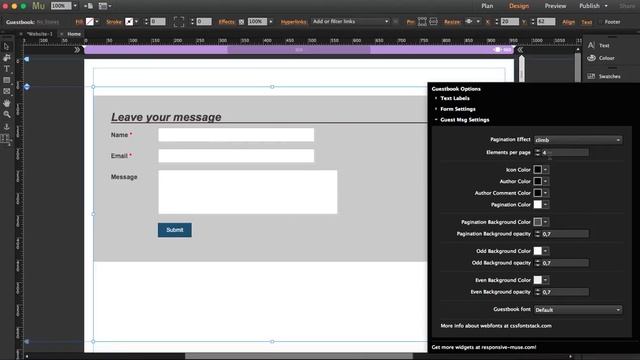This screenshot has width=640, height=360.
Task: Switch to Plan mode
Action: pyautogui.click(x=487, y=6)
